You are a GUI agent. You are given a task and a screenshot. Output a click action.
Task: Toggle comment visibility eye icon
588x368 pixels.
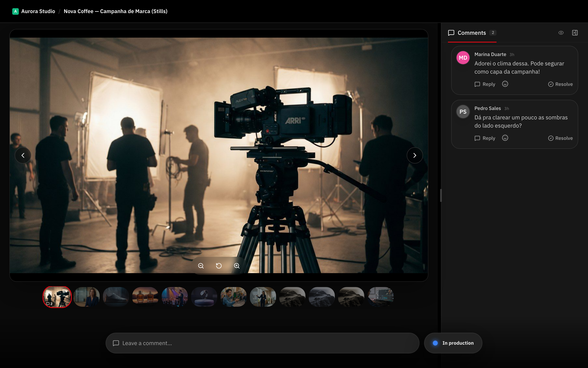[x=561, y=33]
